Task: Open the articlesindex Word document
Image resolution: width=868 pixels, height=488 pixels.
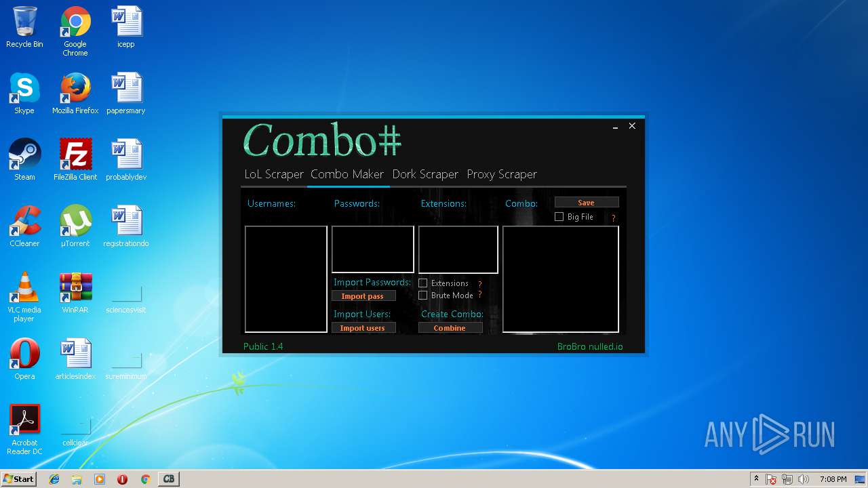Action: coord(75,360)
